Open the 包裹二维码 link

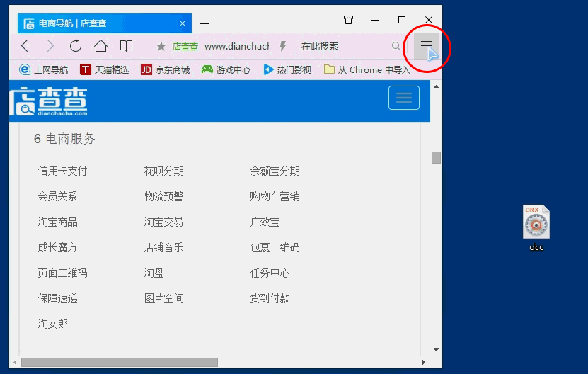(x=275, y=247)
